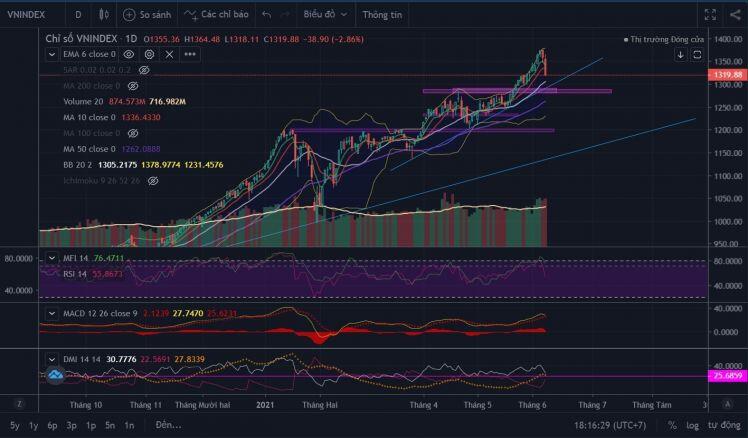Click the So sánh compare label
Screen dimensions: 748x438
(156, 15)
